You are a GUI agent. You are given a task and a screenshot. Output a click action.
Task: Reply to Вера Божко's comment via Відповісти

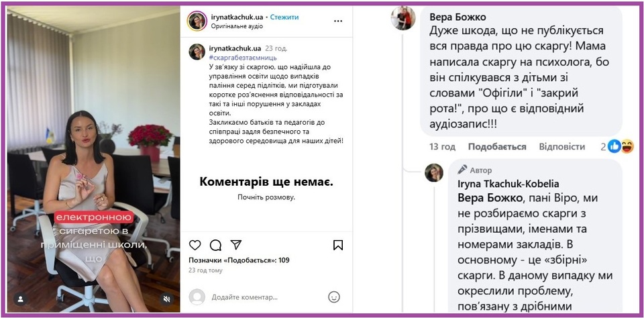[562, 147]
